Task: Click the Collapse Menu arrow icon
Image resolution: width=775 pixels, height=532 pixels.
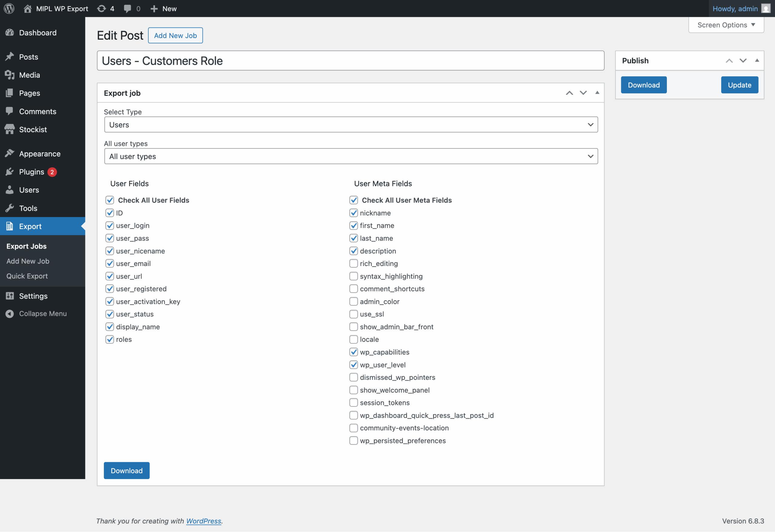Action: point(10,314)
